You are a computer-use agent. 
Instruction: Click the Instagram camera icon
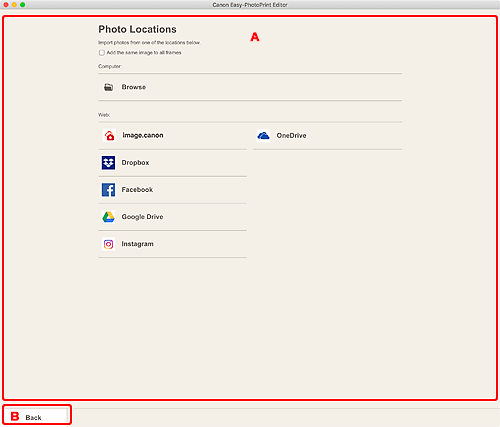(x=108, y=244)
